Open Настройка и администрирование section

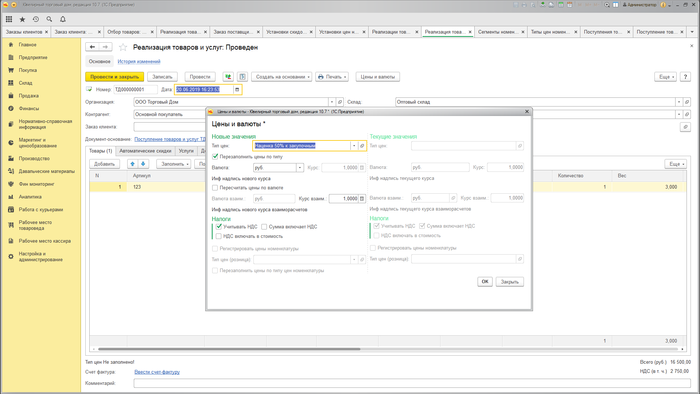(x=40, y=257)
